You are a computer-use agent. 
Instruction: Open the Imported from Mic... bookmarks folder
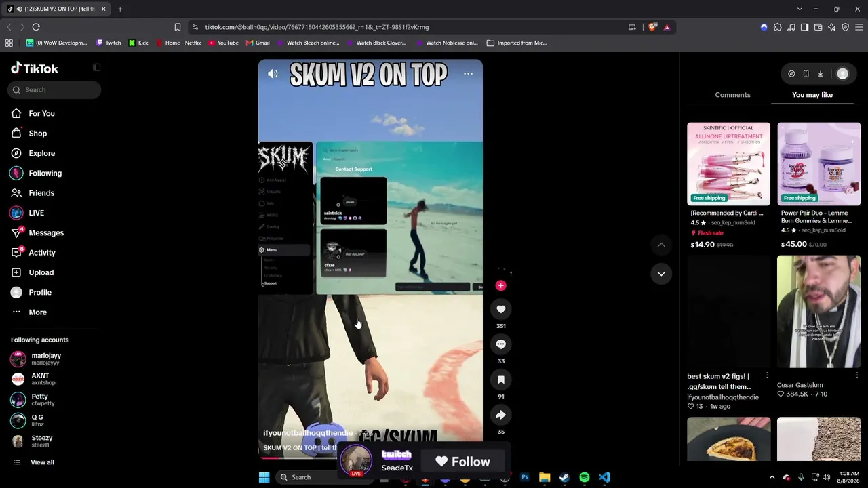click(x=517, y=43)
